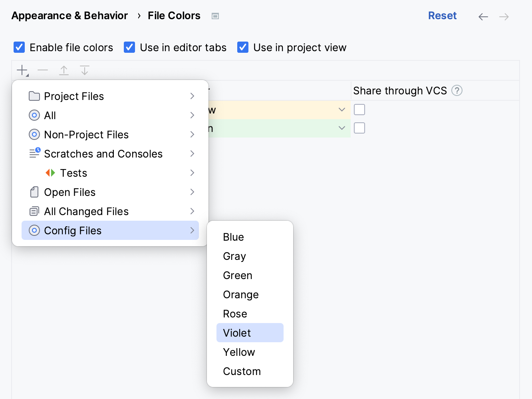The height and width of the screenshot is (399, 532).
Task: Open the Appearance & Behavior breadcrumb
Action: pyautogui.click(x=69, y=16)
